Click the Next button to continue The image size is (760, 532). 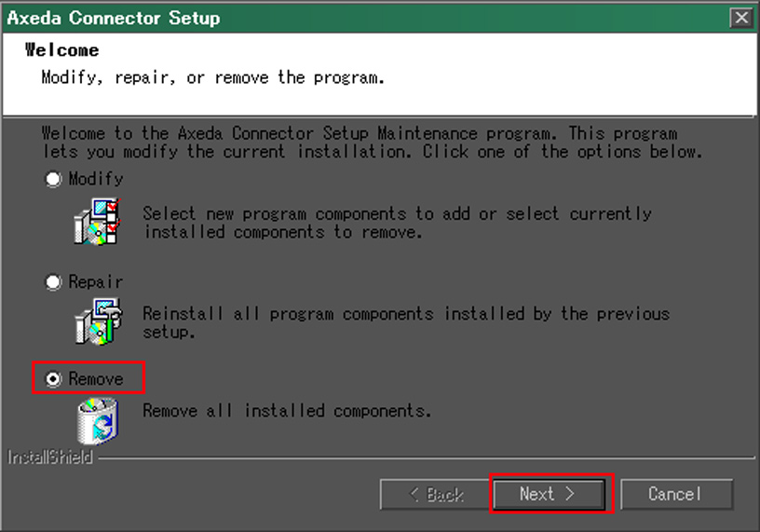549,494
